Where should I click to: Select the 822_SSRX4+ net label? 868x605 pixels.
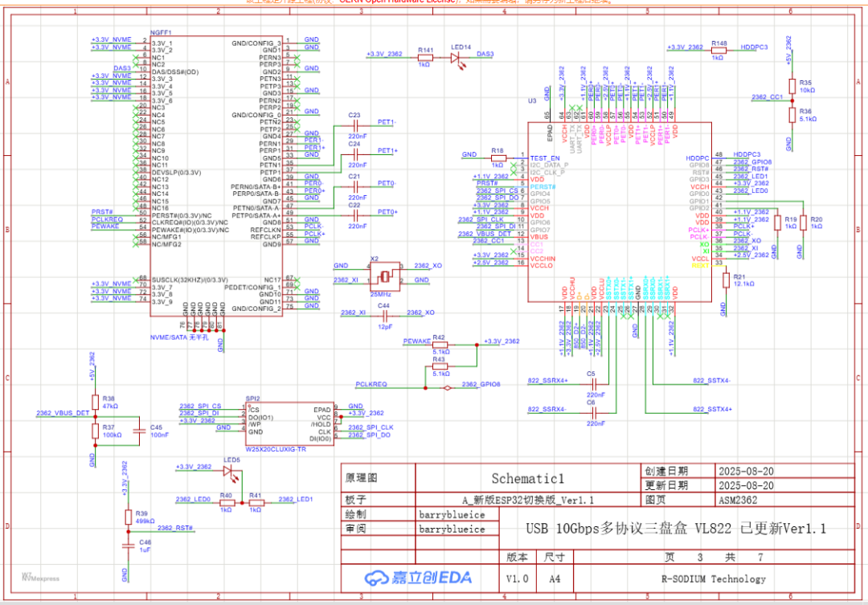(547, 380)
